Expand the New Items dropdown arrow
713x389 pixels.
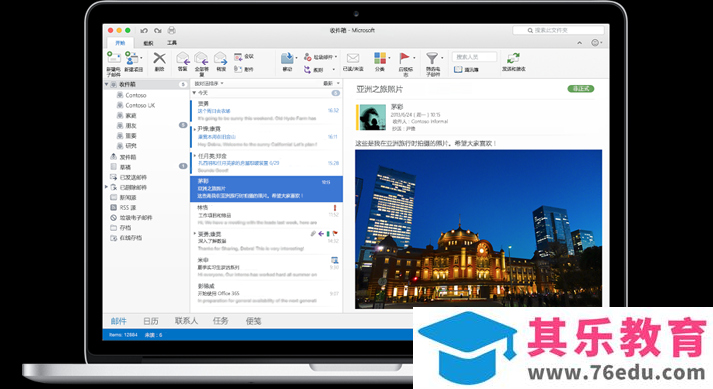[x=141, y=58]
